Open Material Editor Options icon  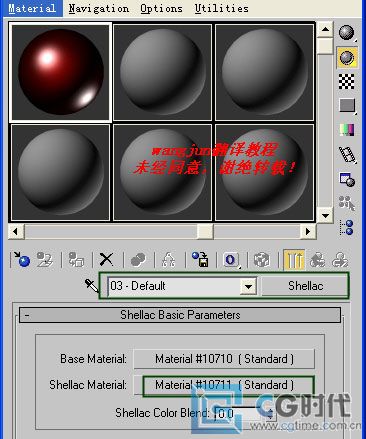coord(347,179)
